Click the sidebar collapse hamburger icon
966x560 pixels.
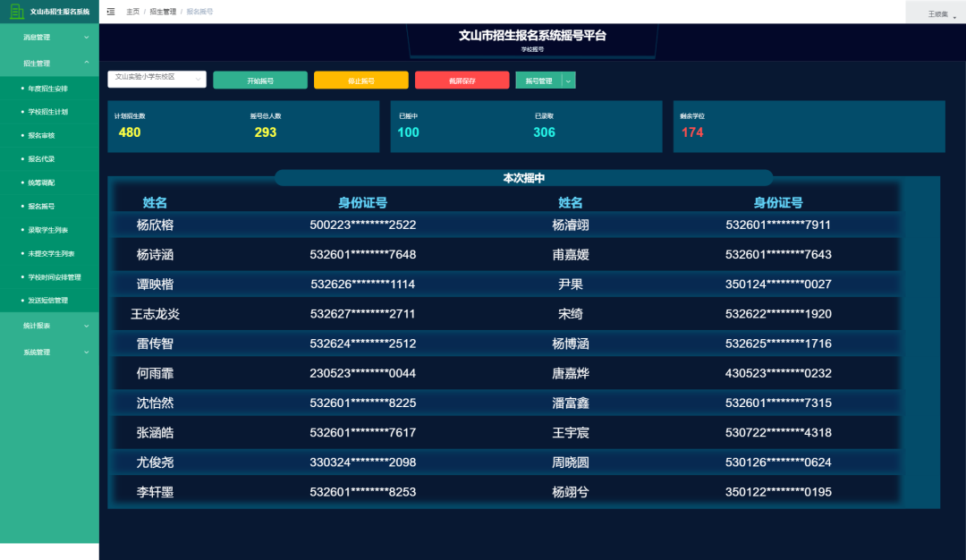tap(110, 13)
